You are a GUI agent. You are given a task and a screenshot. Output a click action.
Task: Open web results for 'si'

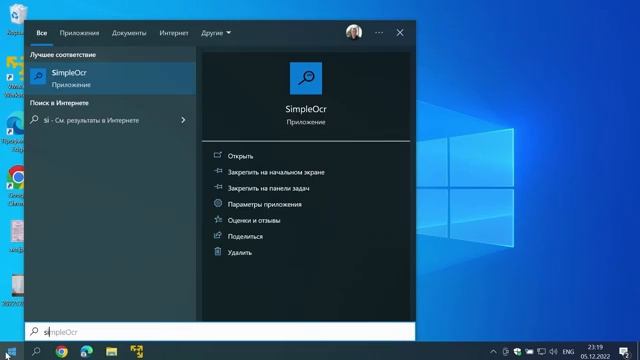coord(110,120)
